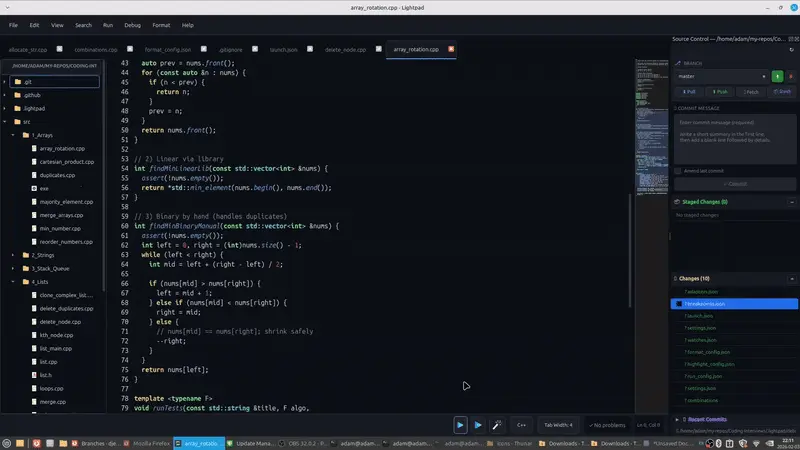Click the Stash button

point(782,92)
